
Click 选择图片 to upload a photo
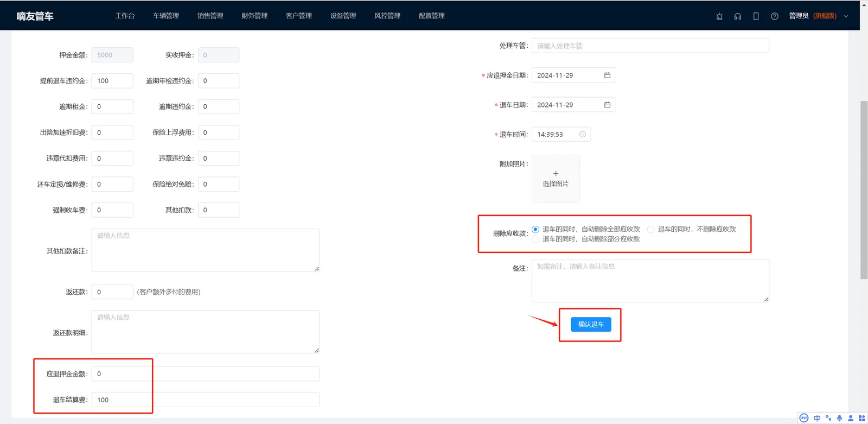click(556, 179)
